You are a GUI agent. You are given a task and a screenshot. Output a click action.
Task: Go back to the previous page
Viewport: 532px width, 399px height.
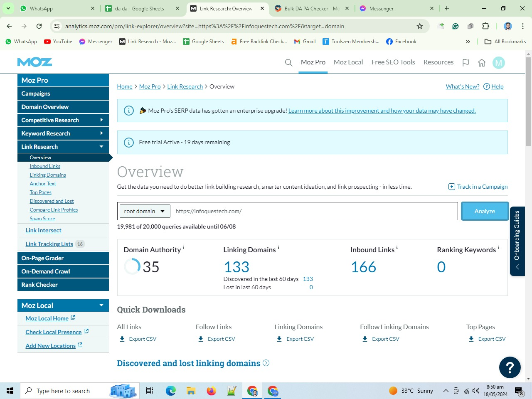(9, 26)
